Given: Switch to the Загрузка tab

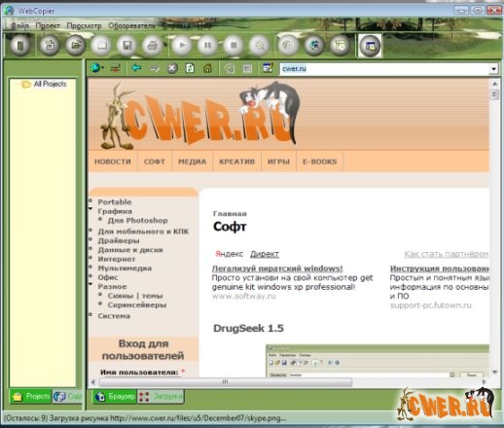Looking at the screenshot, I should click(161, 396).
